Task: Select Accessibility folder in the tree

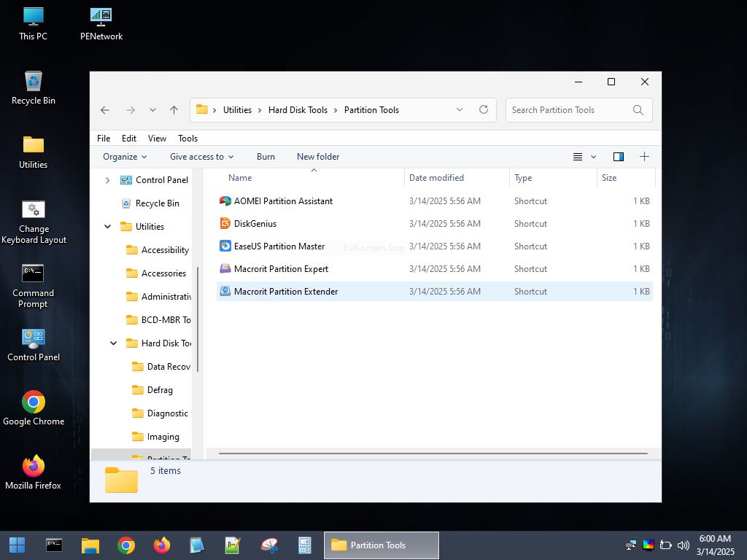Action: tap(158, 250)
